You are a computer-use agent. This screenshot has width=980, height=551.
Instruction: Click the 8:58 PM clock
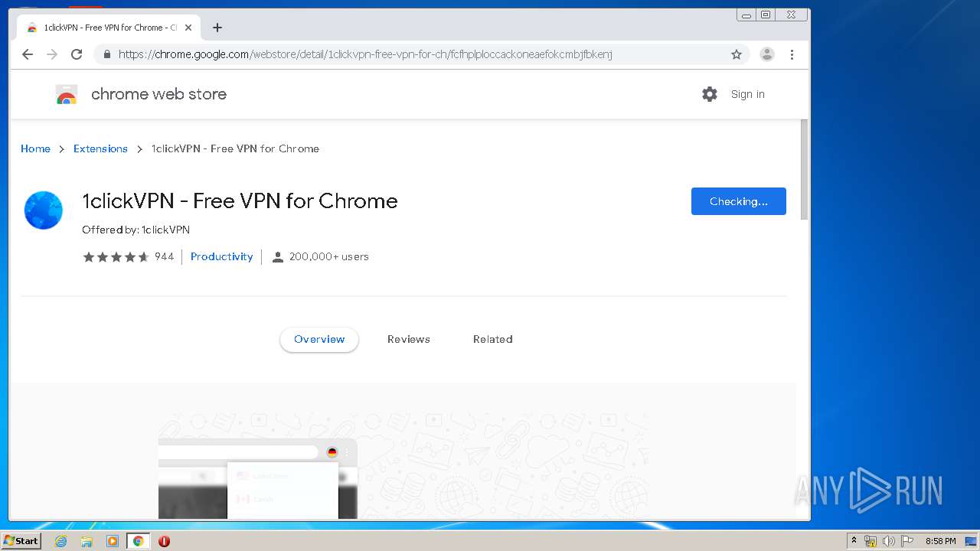(940, 541)
